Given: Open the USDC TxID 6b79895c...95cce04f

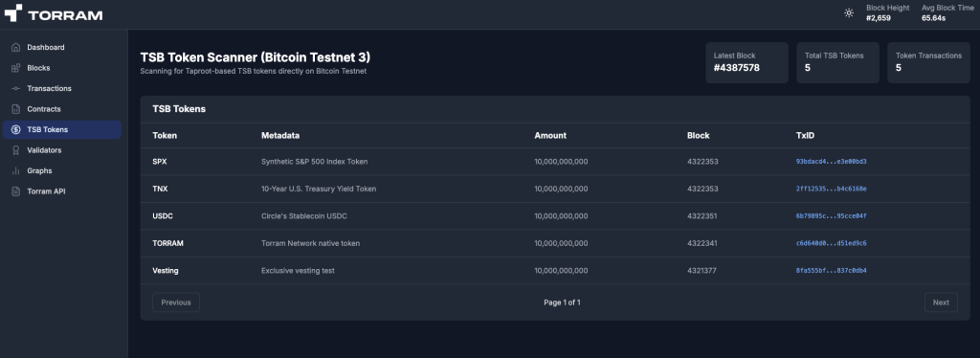Looking at the screenshot, I should pos(831,216).
